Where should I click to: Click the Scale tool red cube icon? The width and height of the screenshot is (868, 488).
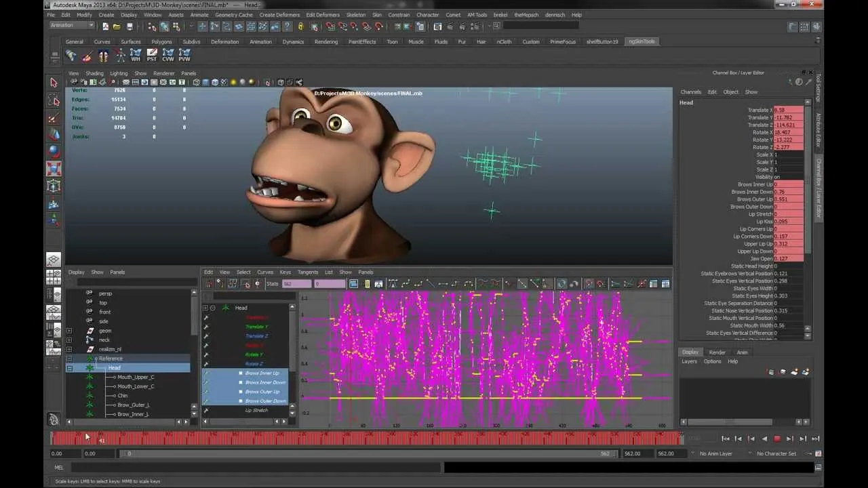[x=54, y=169]
